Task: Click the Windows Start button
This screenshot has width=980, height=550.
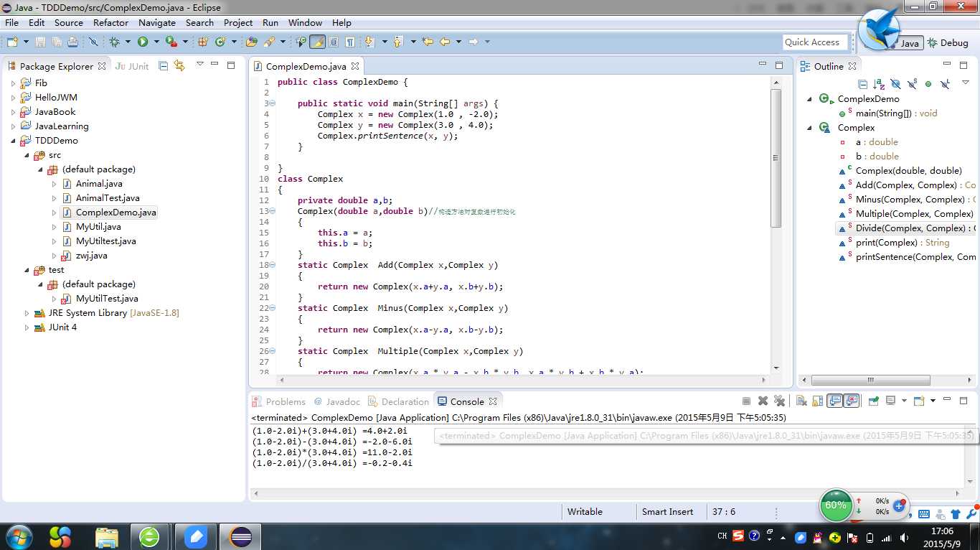Action: click(18, 536)
